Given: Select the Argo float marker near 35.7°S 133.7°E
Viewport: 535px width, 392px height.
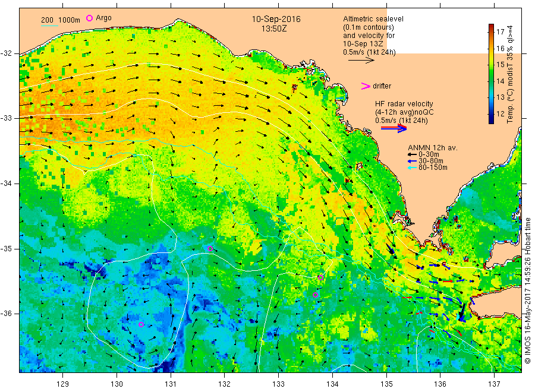Looking at the screenshot, I should tap(315, 295).
